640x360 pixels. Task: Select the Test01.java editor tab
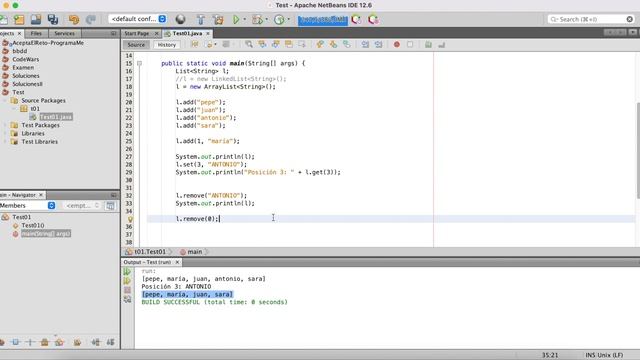187,33
